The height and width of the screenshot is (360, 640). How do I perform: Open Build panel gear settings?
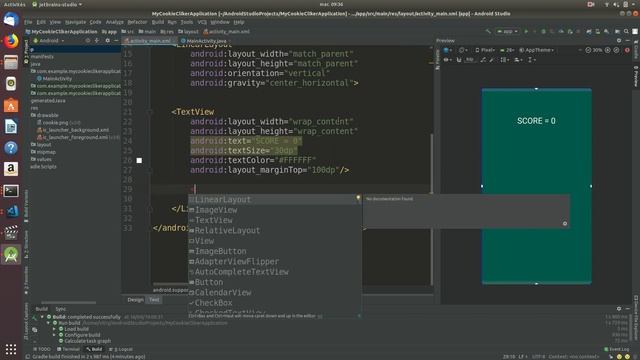[x=619, y=309]
